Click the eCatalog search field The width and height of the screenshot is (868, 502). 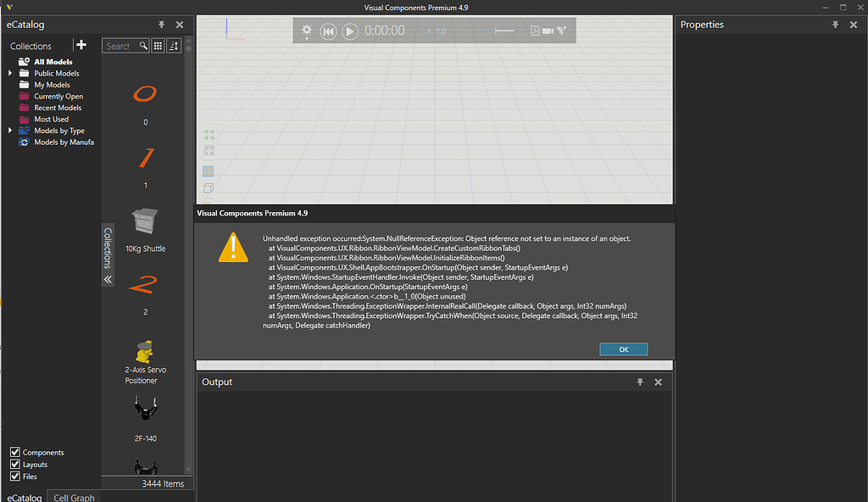click(x=120, y=46)
